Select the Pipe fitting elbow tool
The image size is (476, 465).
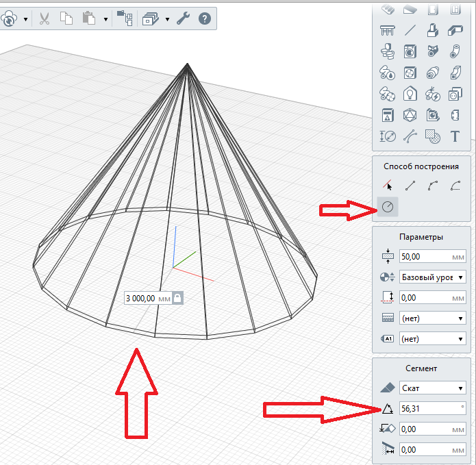[x=455, y=51]
